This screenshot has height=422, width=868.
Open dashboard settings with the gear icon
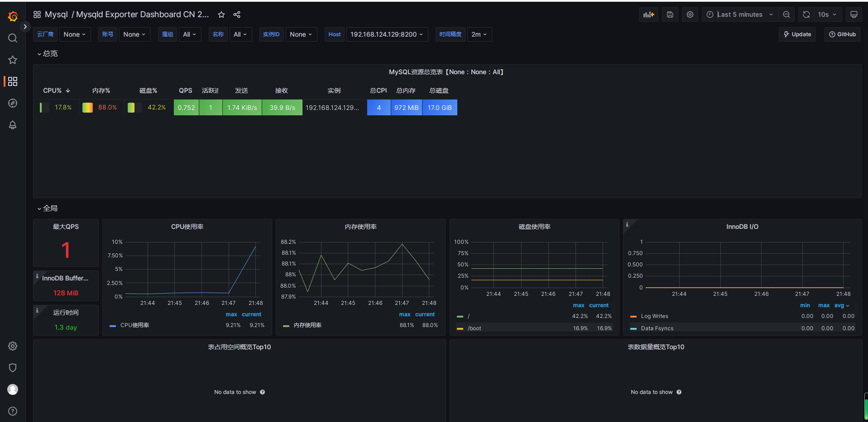coord(690,14)
